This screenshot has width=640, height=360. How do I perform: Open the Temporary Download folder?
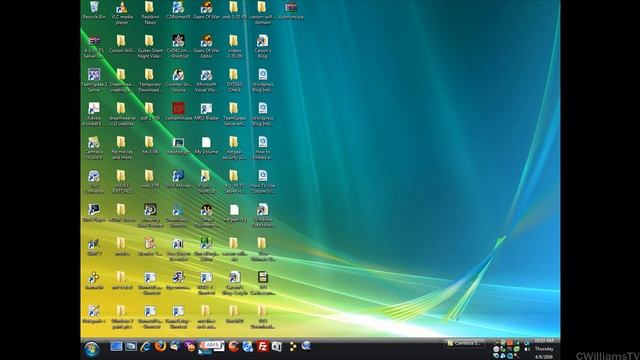149,80
